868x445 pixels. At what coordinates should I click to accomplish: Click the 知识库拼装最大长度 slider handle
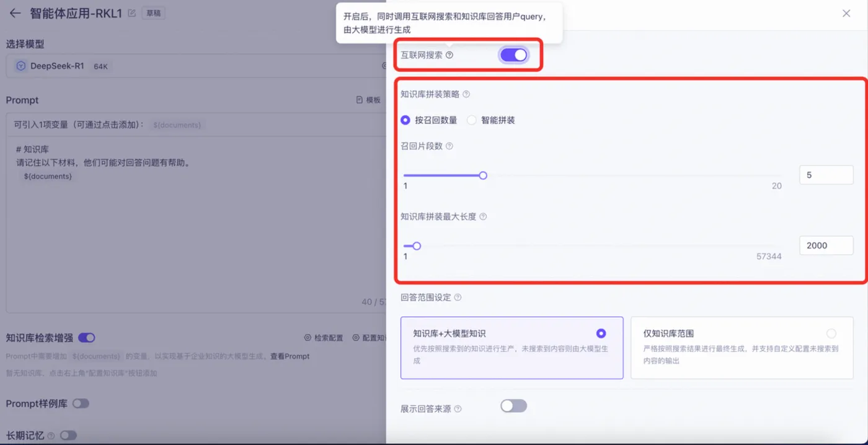pos(417,246)
